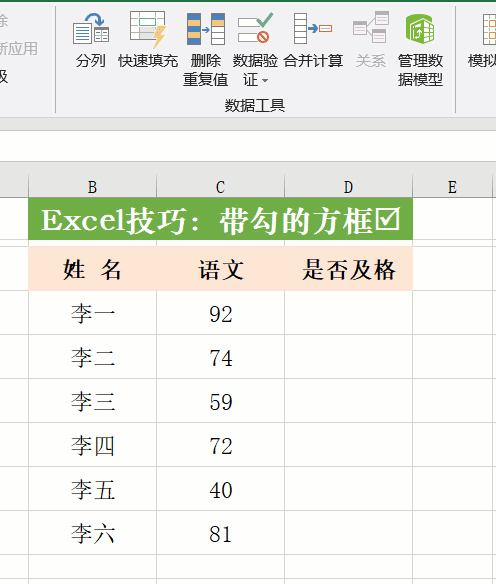Select column D header

click(x=349, y=187)
